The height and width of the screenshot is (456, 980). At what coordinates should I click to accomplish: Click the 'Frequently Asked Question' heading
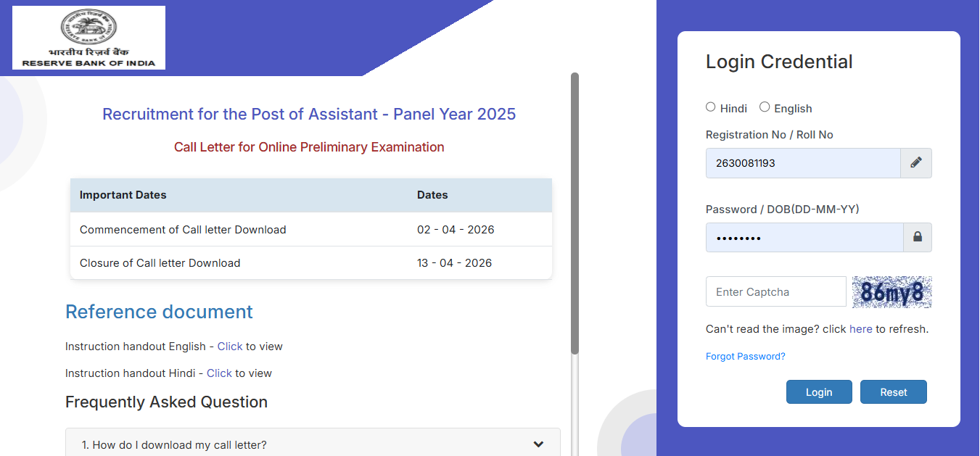(x=166, y=402)
